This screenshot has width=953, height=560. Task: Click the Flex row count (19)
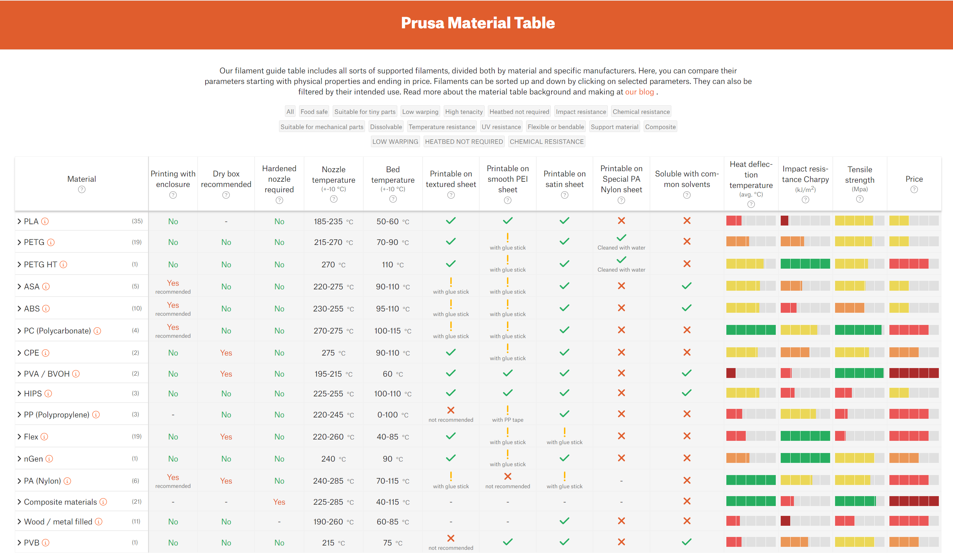coord(136,437)
